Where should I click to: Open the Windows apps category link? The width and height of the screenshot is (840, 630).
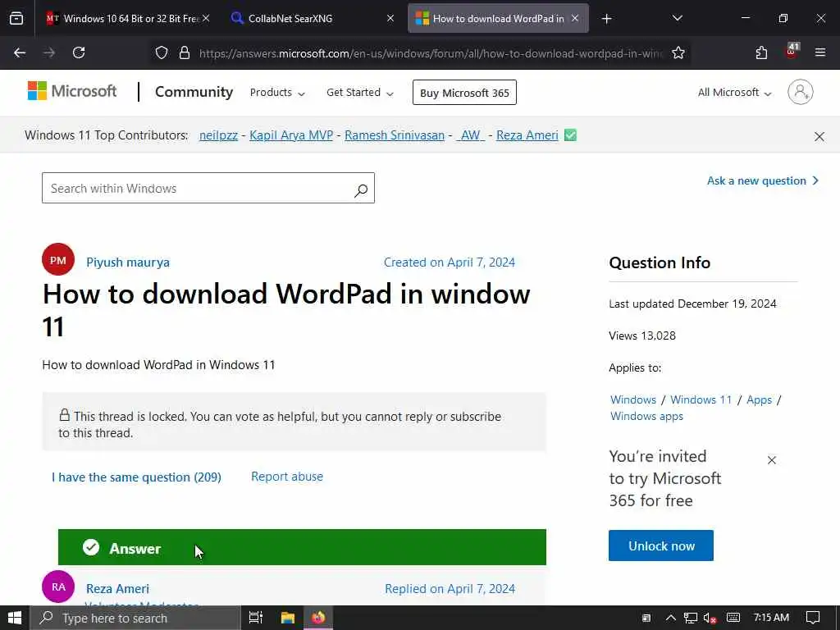[646, 416]
